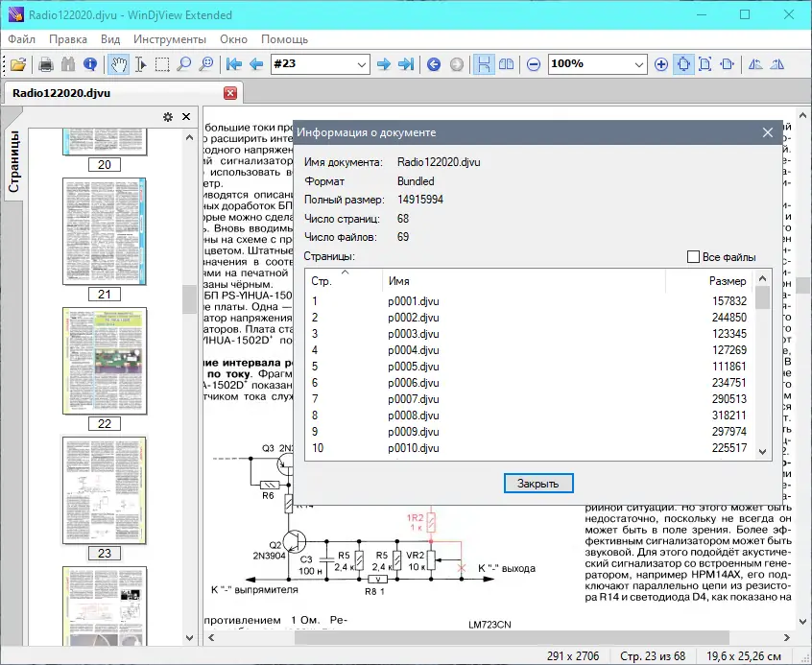Choose the text selection tool

click(x=141, y=64)
